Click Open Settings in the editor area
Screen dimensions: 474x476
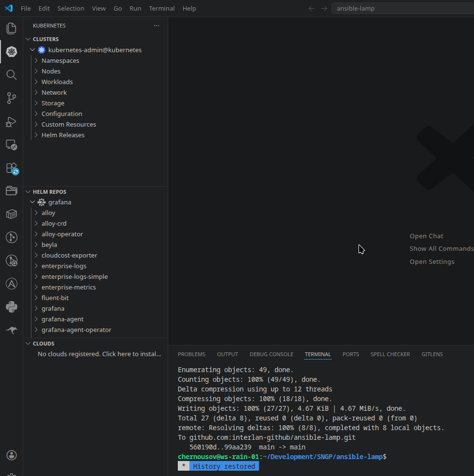click(x=431, y=261)
